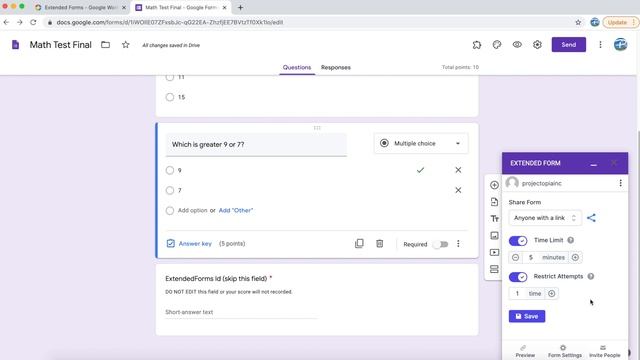Open Google Forms home icon
Viewport: 640px width, 360px height.
[15, 44]
